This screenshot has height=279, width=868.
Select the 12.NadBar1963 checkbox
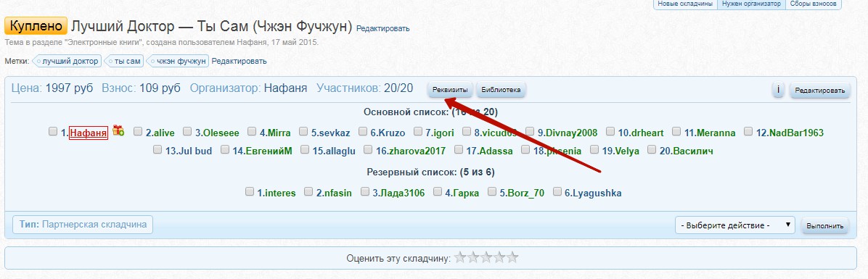click(x=748, y=131)
